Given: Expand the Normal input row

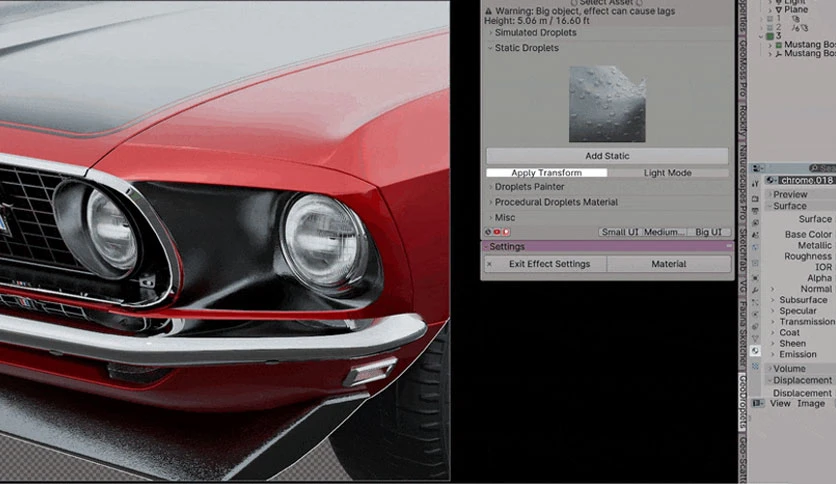Looking at the screenshot, I should pos(772,289).
